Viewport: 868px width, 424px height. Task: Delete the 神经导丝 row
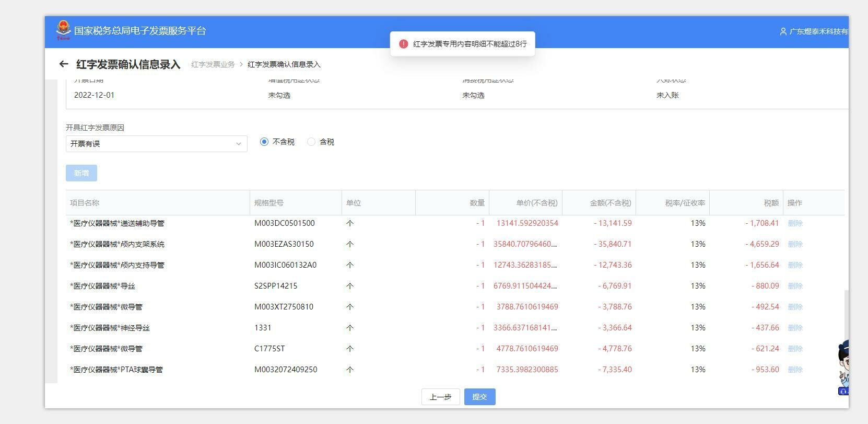coord(795,328)
